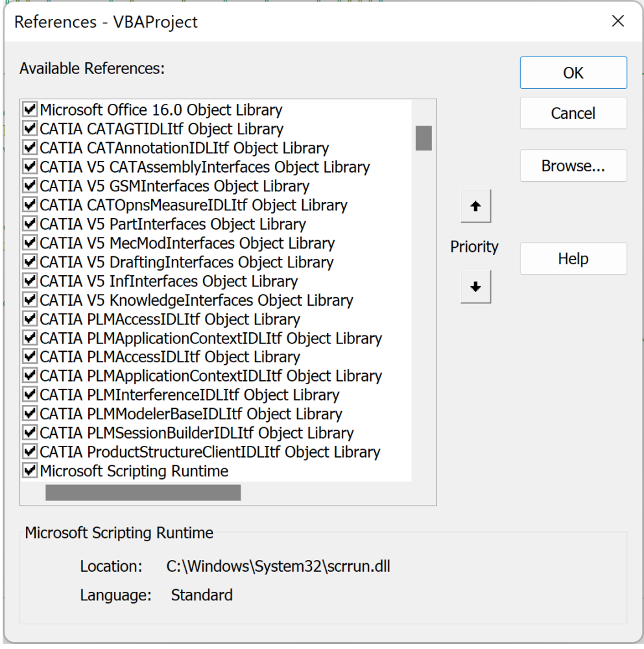Click the Priority up arrow
Viewport: 644px width, 649px height.
coord(475,206)
